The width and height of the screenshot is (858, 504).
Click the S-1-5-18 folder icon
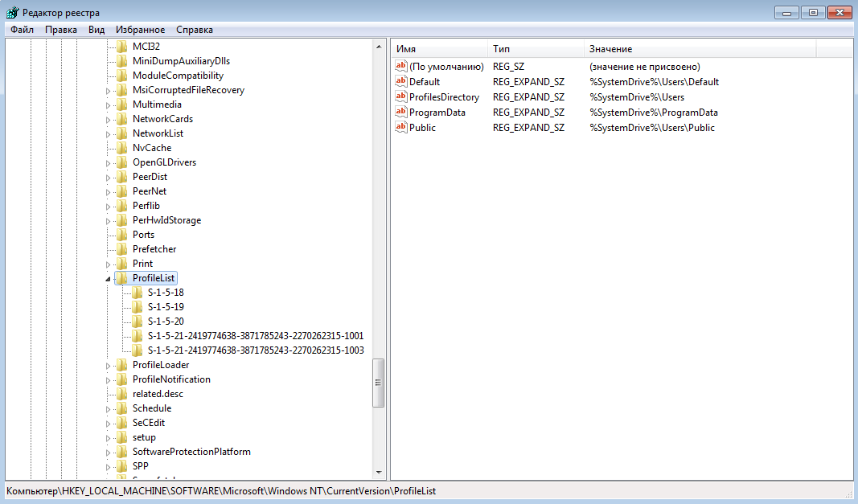(138, 293)
